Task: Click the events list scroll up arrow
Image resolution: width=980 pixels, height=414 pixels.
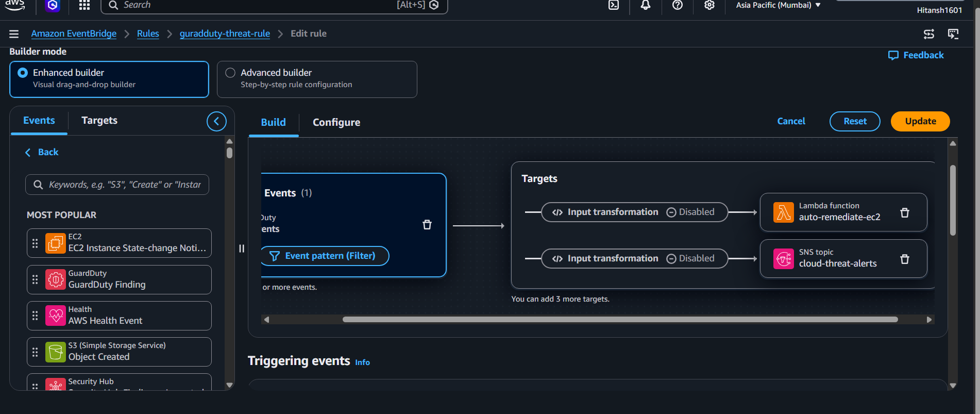Action: tap(230, 141)
